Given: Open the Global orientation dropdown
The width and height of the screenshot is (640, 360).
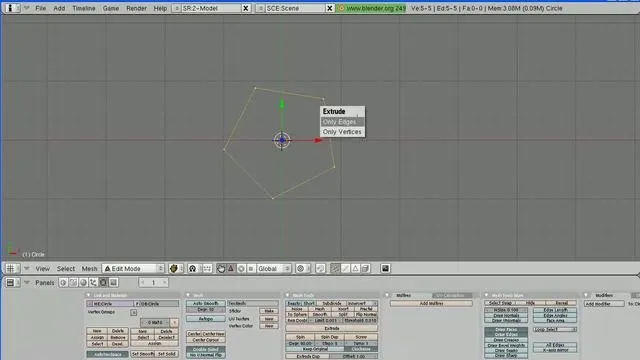Looking at the screenshot, I should pyautogui.click(x=274, y=269).
